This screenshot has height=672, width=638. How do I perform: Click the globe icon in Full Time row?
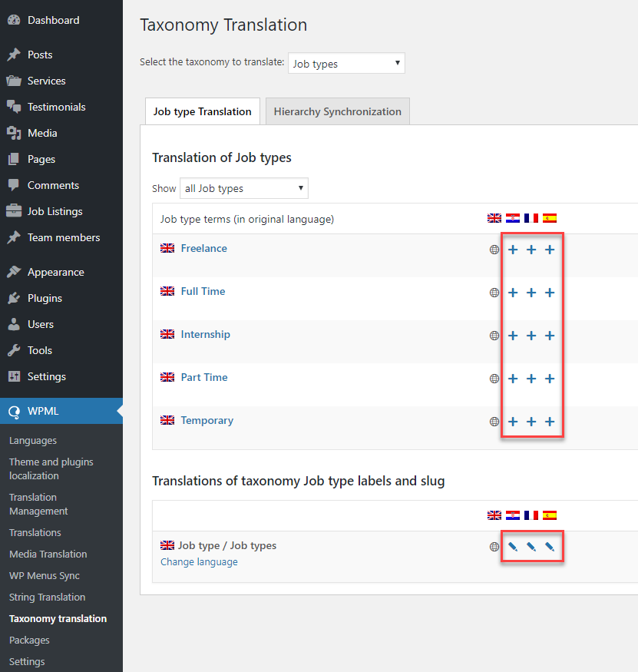(494, 293)
